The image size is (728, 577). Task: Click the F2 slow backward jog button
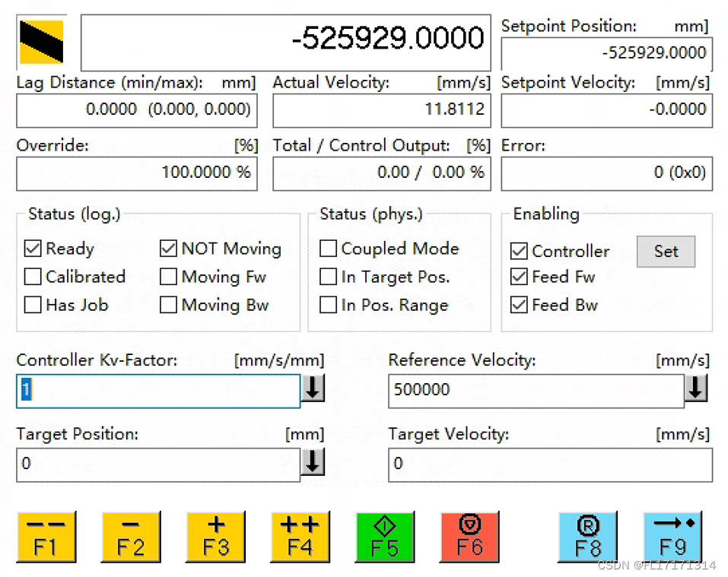tap(131, 537)
